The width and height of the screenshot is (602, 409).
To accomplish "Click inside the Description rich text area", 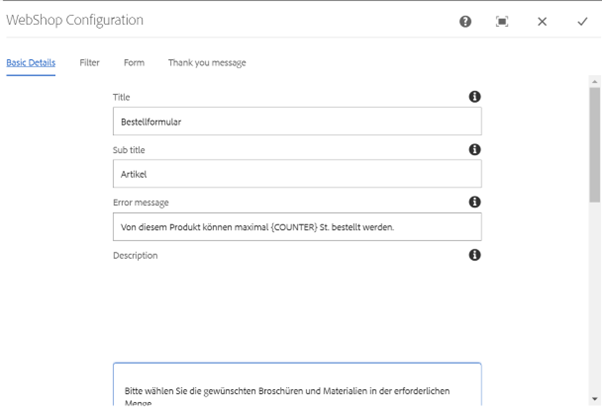I will 297,384.
